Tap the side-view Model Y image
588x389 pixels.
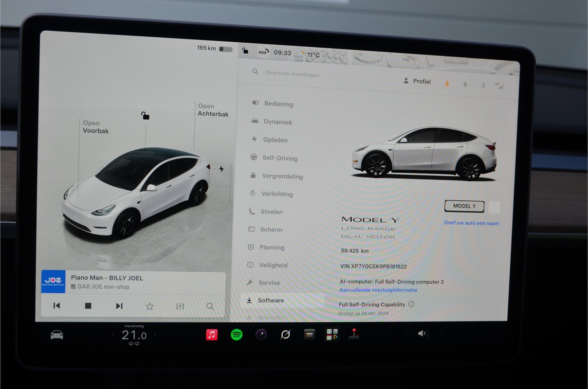[423, 153]
